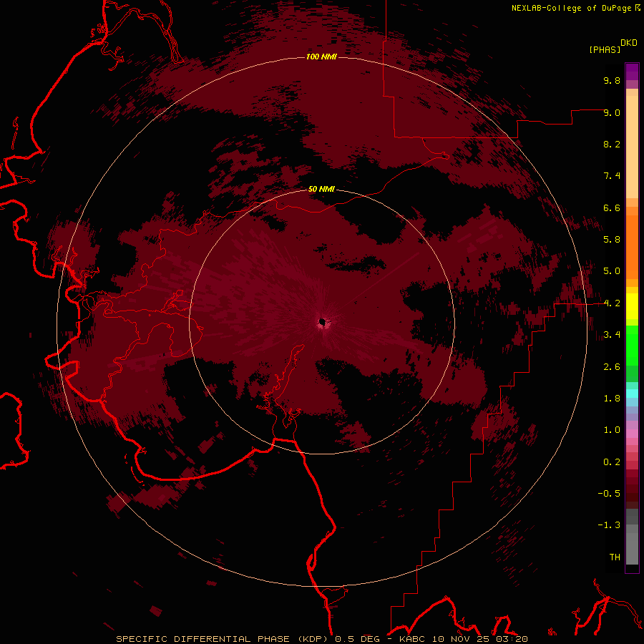
Task: Click the -0.5 value on color scale
Action: click(x=609, y=494)
